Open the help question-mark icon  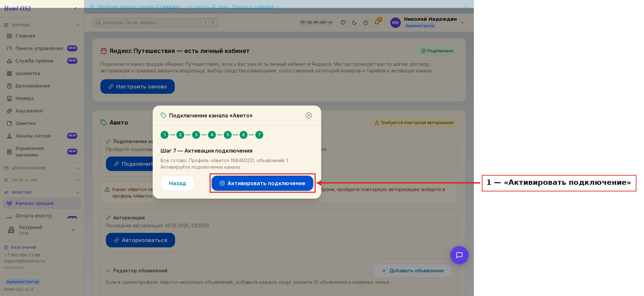click(366, 22)
